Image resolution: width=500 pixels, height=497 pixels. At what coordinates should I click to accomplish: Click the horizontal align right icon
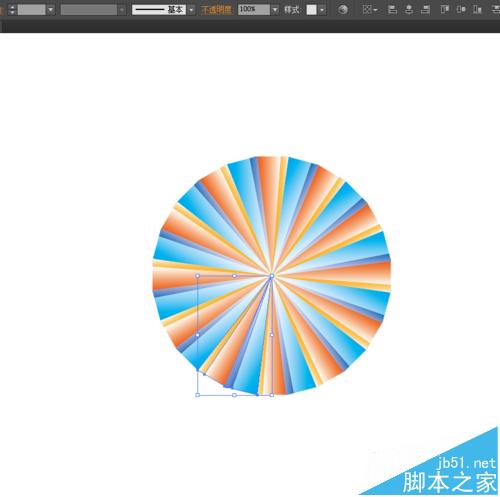425,9
